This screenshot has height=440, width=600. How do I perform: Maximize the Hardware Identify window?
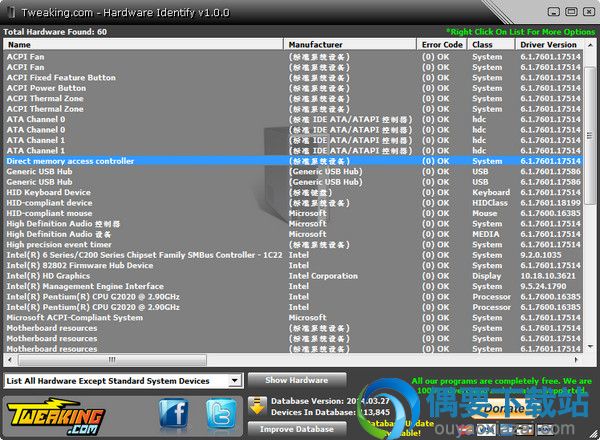pos(571,12)
